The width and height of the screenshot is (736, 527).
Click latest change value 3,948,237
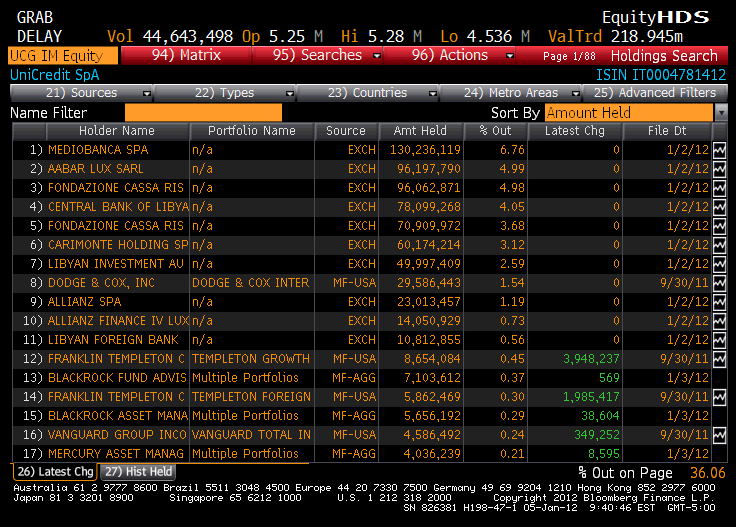pos(591,359)
